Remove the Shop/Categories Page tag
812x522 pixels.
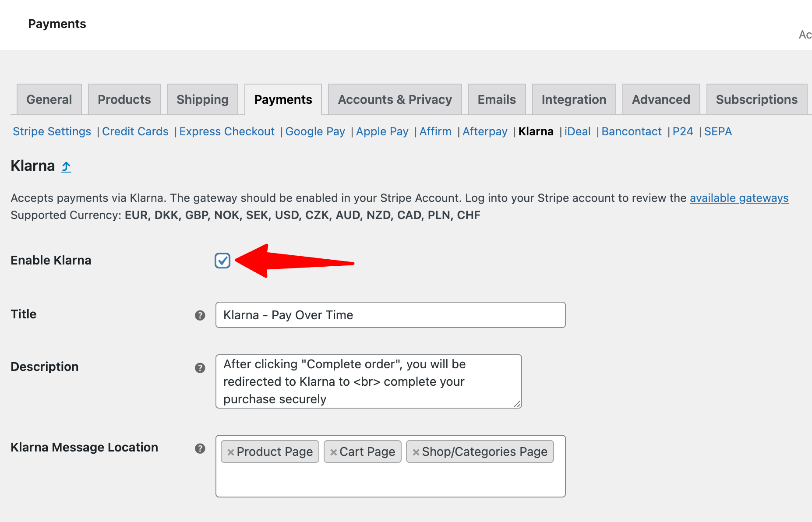[x=416, y=451]
